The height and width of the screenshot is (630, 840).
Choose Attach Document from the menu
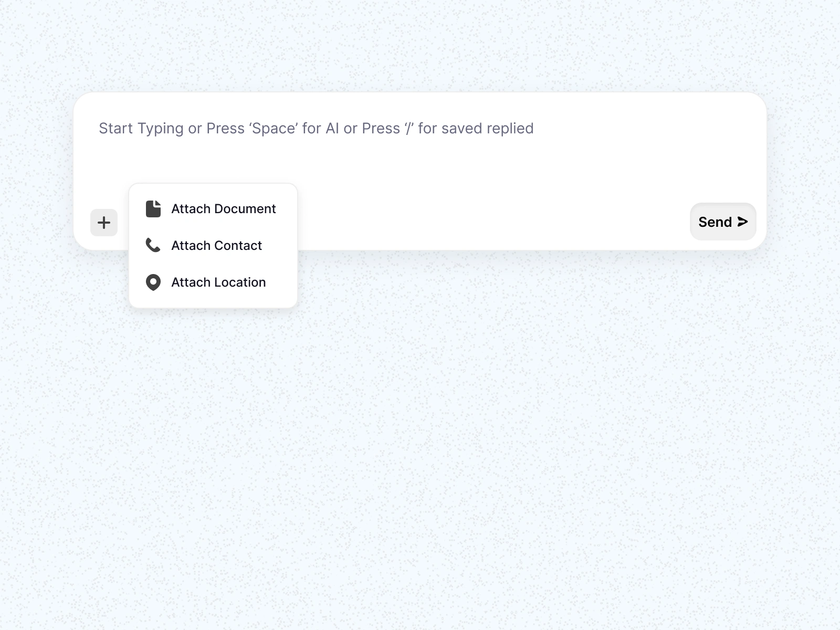213,209
